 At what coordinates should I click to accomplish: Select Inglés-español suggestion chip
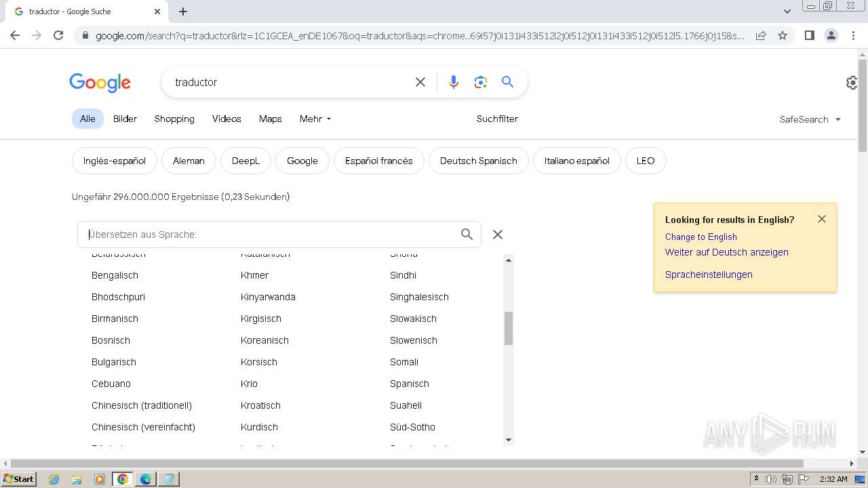115,161
